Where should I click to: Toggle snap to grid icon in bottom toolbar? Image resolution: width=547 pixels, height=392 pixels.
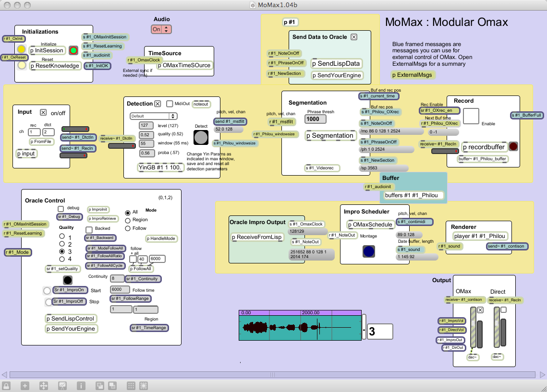tap(144, 386)
